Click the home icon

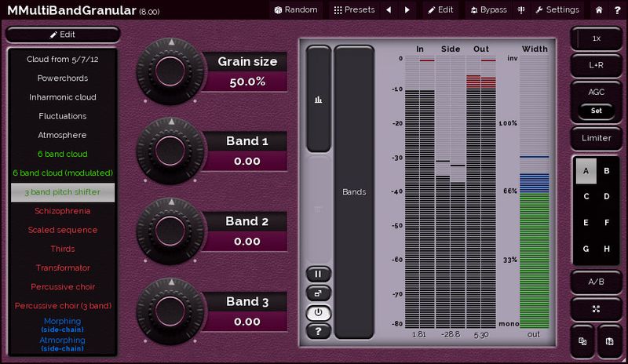[x=599, y=10]
